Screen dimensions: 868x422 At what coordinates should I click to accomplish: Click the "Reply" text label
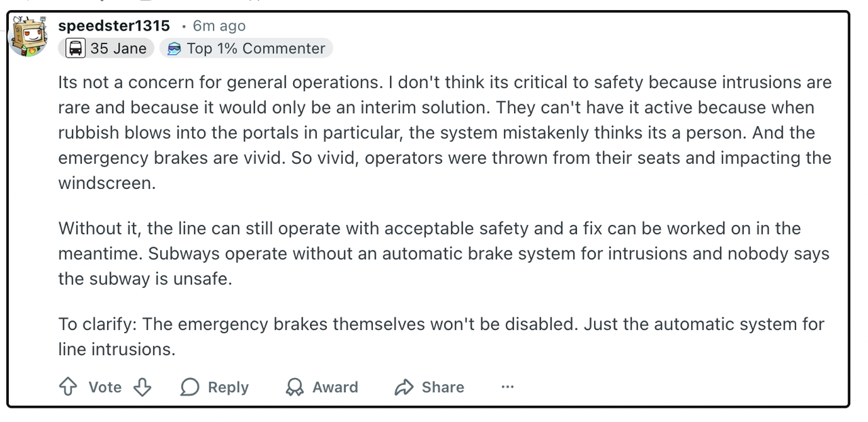point(228,387)
